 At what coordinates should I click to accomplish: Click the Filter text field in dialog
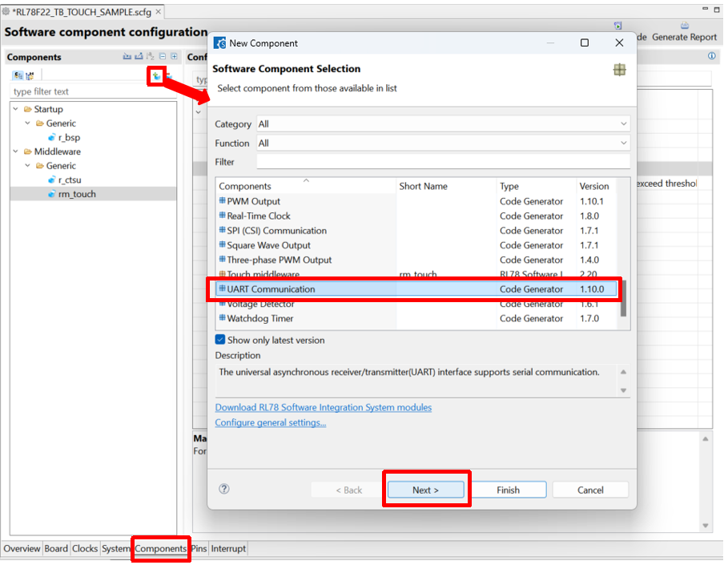click(442, 162)
